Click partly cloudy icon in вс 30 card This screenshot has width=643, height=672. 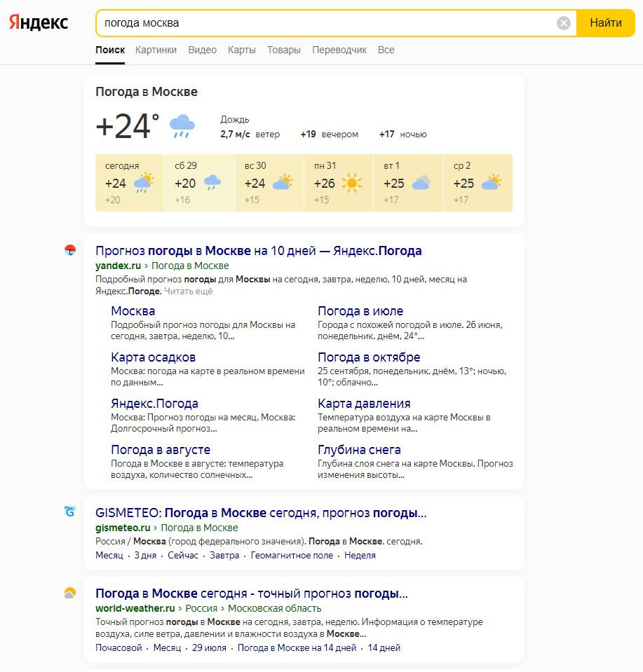point(283,182)
